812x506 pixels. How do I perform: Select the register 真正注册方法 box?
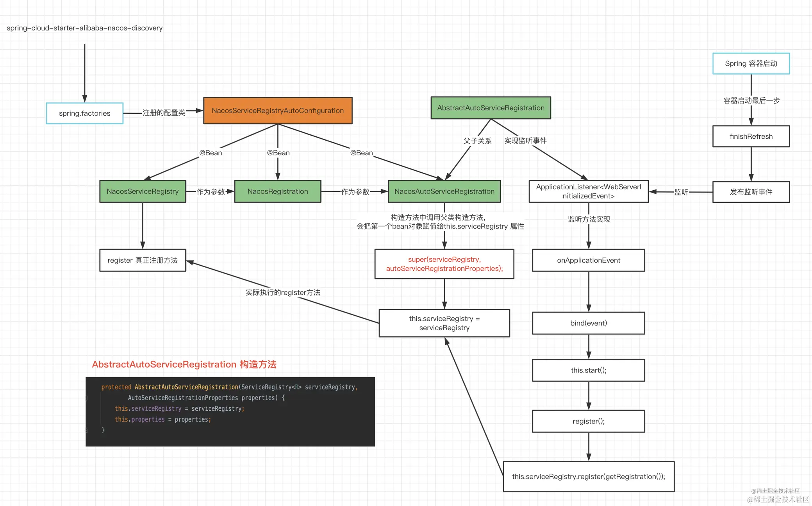coord(143,260)
